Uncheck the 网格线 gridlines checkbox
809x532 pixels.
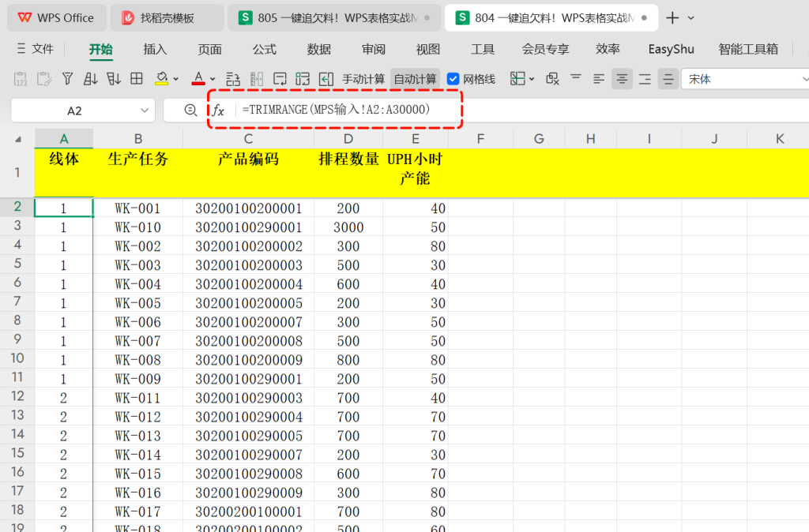click(x=453, y=79)
